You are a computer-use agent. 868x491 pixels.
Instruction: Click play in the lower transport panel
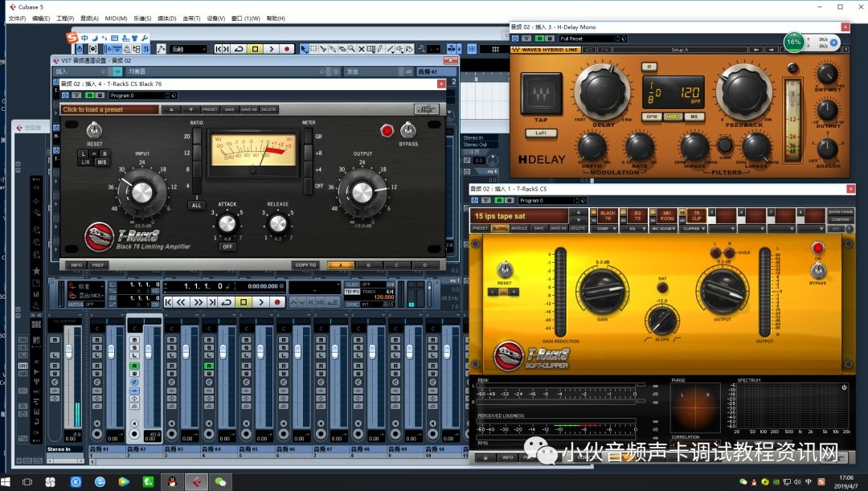click(260, 301)
